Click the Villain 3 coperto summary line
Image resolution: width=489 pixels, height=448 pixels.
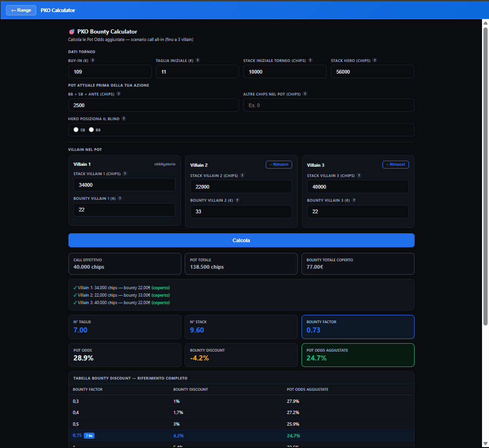coord(121,303)
